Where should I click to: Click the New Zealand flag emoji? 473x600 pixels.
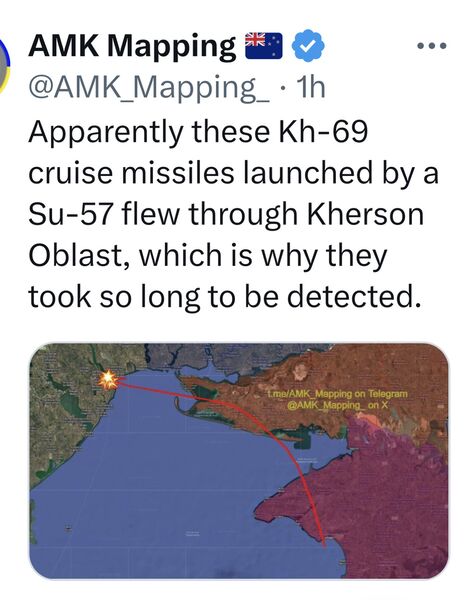pyautogui.click(x=264, y=46)
